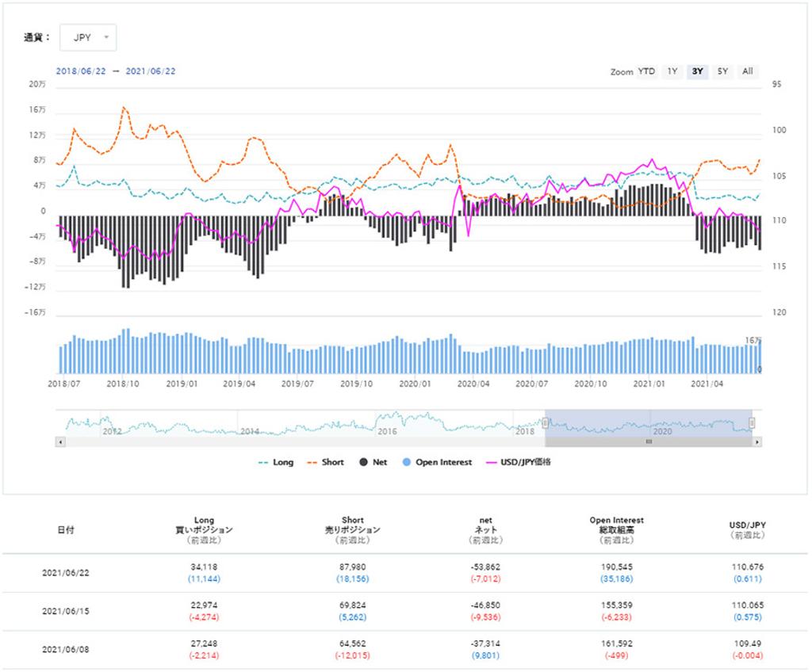Screen dimensions: 812x672
Task: Click the 2020/04 axis label
Action: pos(473,384)
